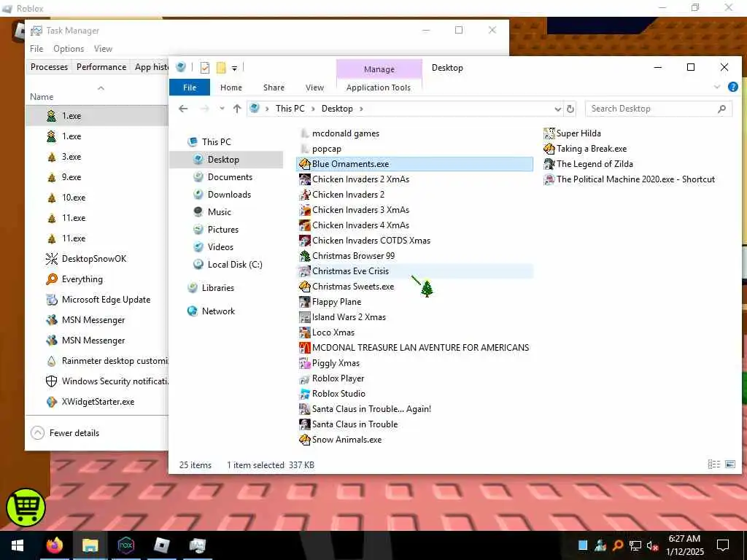Viewport: 747px width, 560px height.
Task: Open Roblox taskbar icon
Action: 162,545
